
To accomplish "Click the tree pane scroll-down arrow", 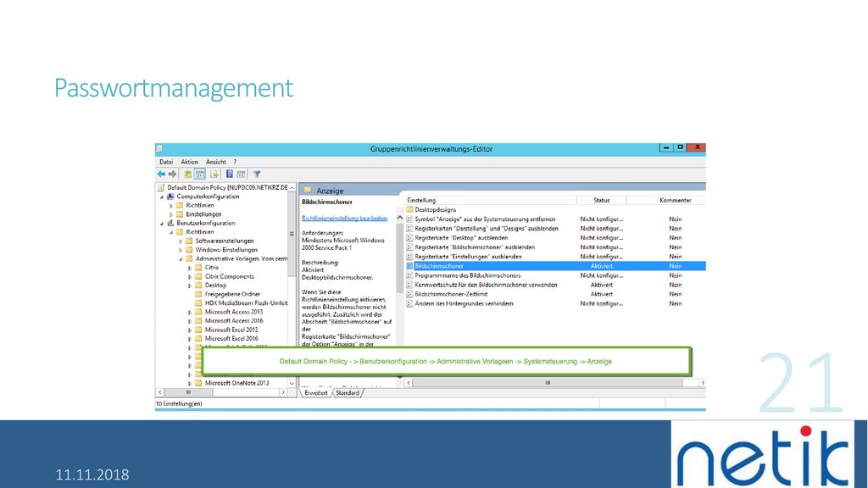I will [292, 383].
